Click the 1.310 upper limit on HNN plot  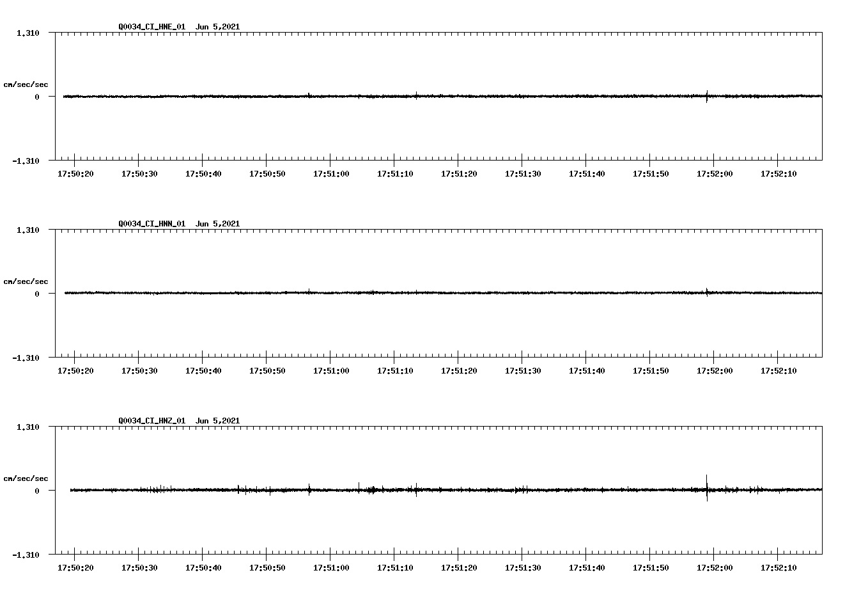[x=28, y=230]
